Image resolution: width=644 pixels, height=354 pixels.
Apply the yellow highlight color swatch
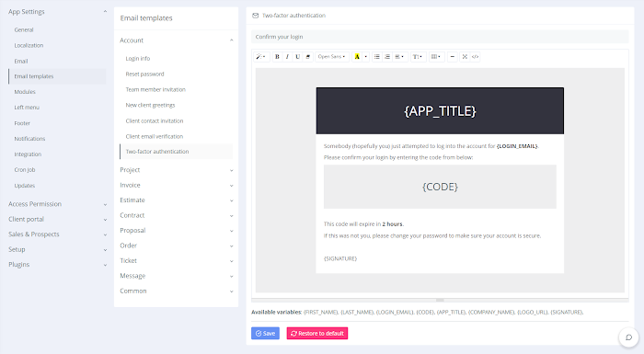[x=357, y=57]
